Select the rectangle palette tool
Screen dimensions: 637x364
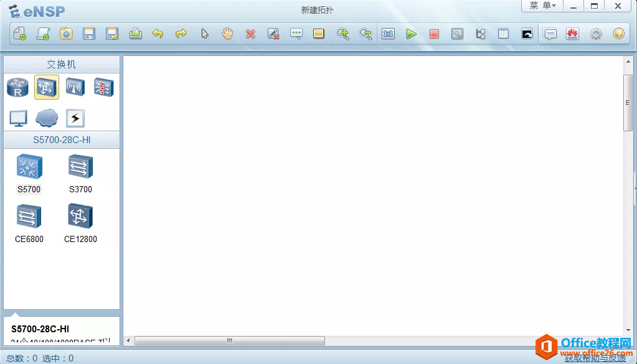[x=319, y=34]
